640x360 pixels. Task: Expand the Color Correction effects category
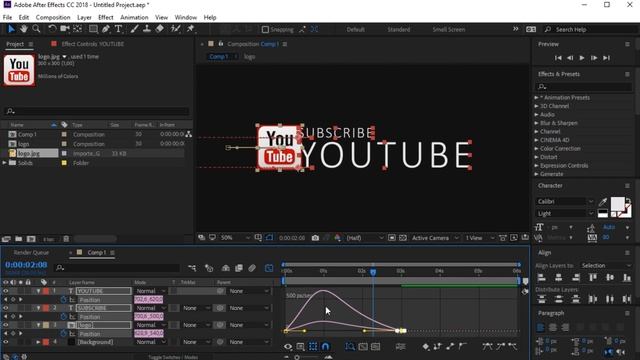[536, 149]
